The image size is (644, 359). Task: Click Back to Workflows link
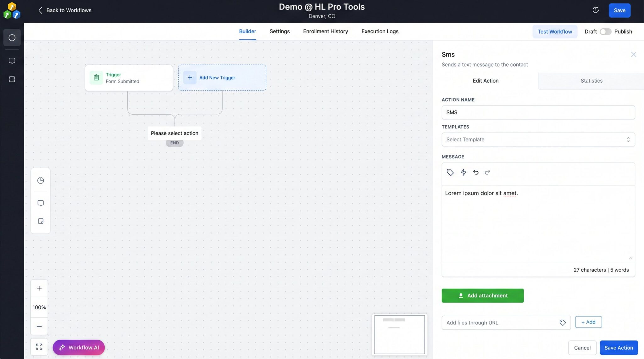[65, 10]
